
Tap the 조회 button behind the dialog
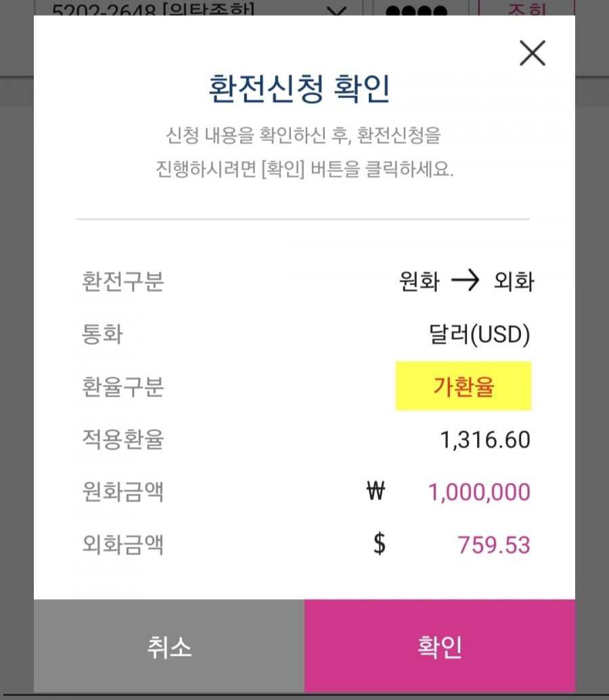pyautogui.click(x=527, y=8)
